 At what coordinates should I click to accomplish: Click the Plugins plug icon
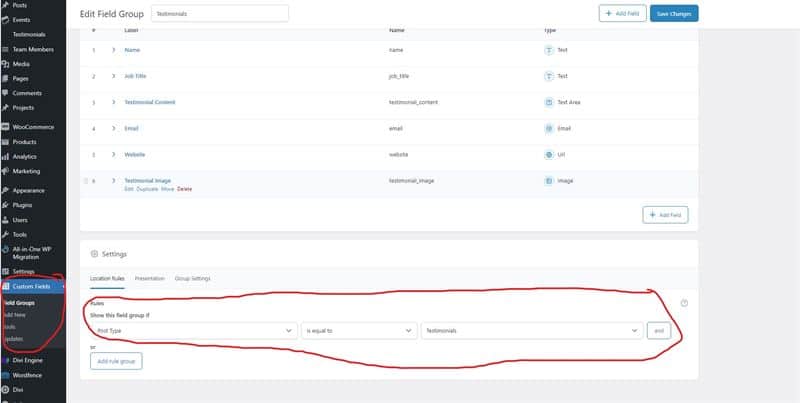pyautogui.click(x=6, y=205)
